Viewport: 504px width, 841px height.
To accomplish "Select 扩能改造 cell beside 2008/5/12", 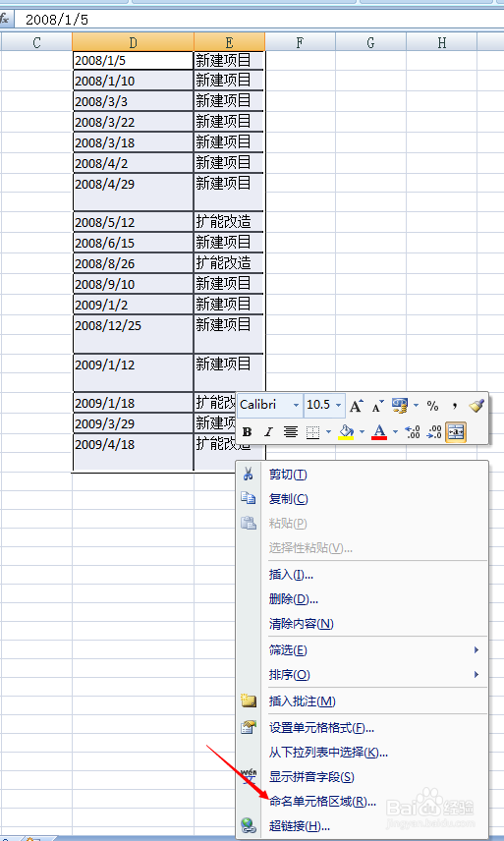I will point(229,221).
